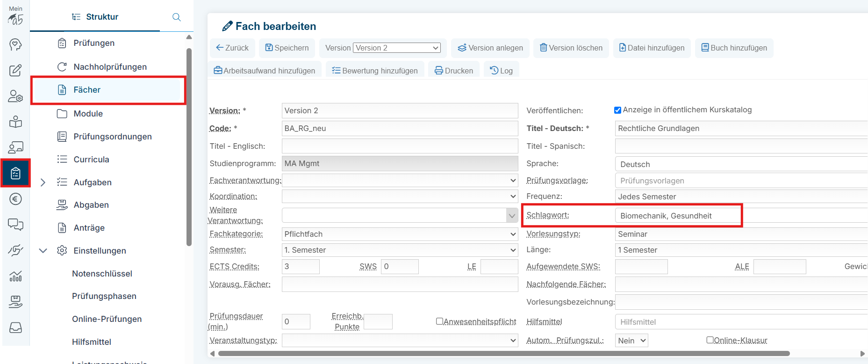
Task: Tick the Online-Klausur checkbox
Action: [710, 340]
